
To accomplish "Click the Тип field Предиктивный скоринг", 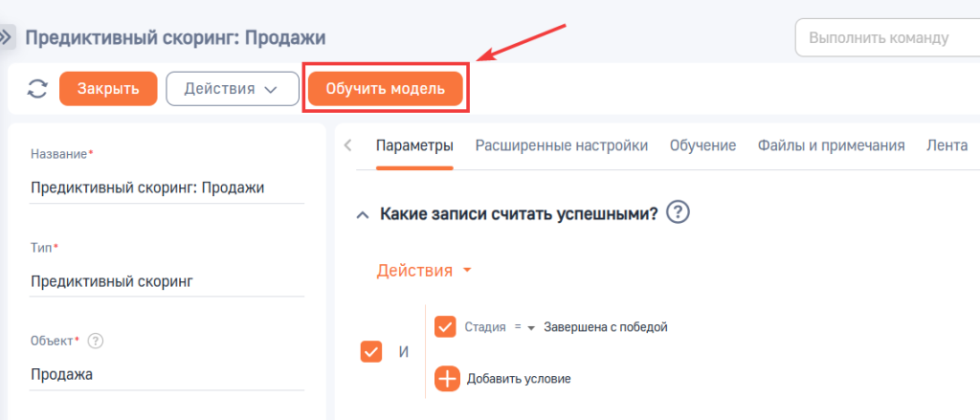I will click(167, 282).
